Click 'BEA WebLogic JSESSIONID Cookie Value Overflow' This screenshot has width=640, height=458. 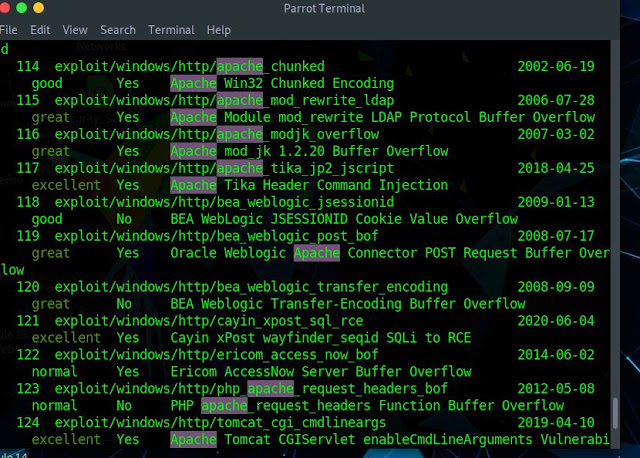[344, 219]
